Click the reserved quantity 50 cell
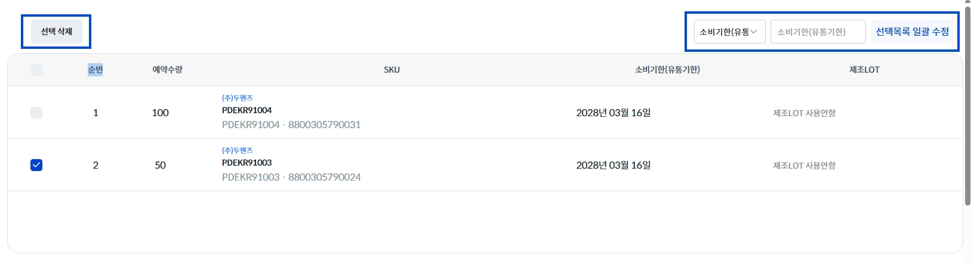 pos(160,165)
